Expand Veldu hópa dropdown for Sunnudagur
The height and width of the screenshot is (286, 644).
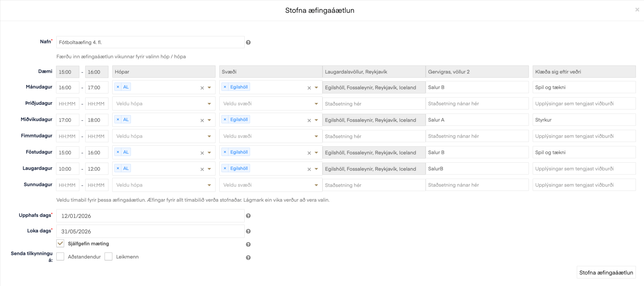[x=164, y=185]
